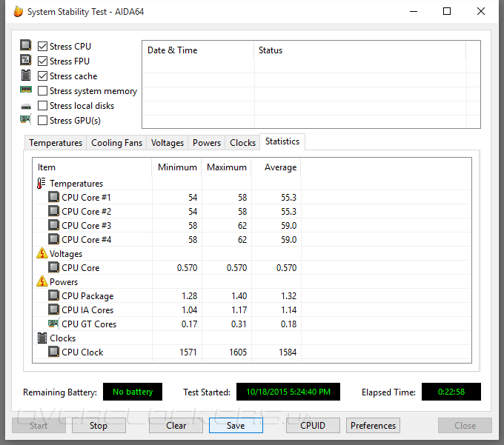The width and height of the screenshot is (504, 445).
Task: Click the Test Started value 10/18/2015 5:24:40 PM
Action: pyautogui.click(x=288, y=392)
